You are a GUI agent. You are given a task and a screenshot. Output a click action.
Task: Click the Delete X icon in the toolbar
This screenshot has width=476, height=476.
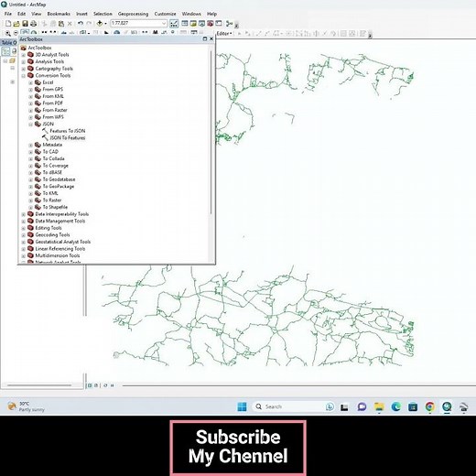coord(70,24)
